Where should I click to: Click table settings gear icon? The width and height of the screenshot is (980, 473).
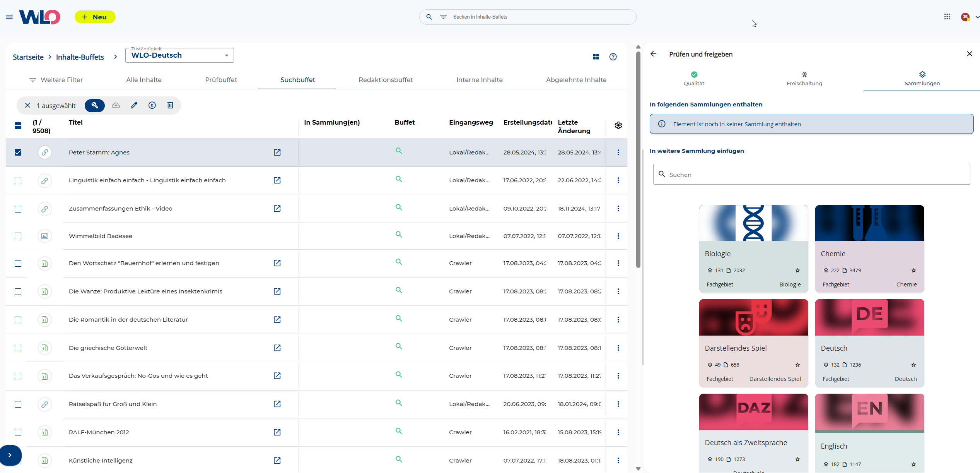click(618, 125)
